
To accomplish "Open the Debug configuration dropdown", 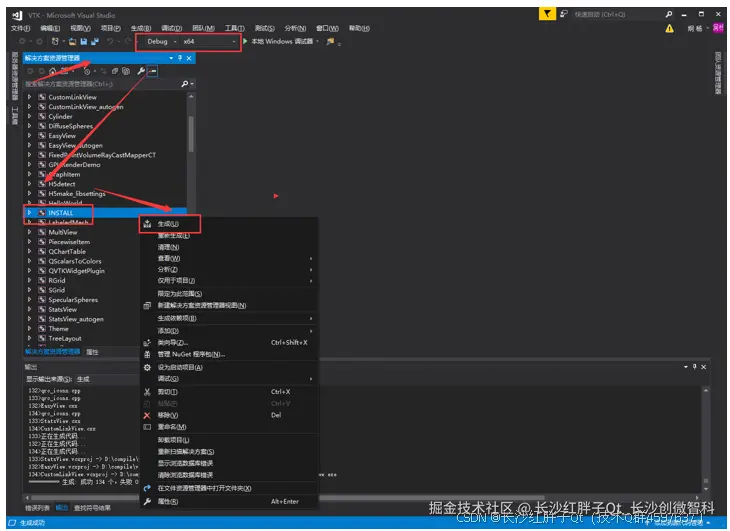I will [162, 41].
